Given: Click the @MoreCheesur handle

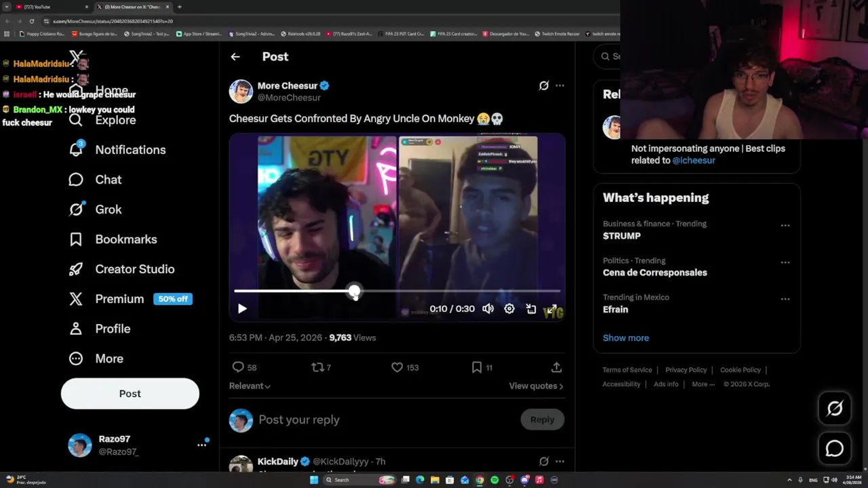Looking at the screenshot, I should pyautogui.click(x=289, y=98).
